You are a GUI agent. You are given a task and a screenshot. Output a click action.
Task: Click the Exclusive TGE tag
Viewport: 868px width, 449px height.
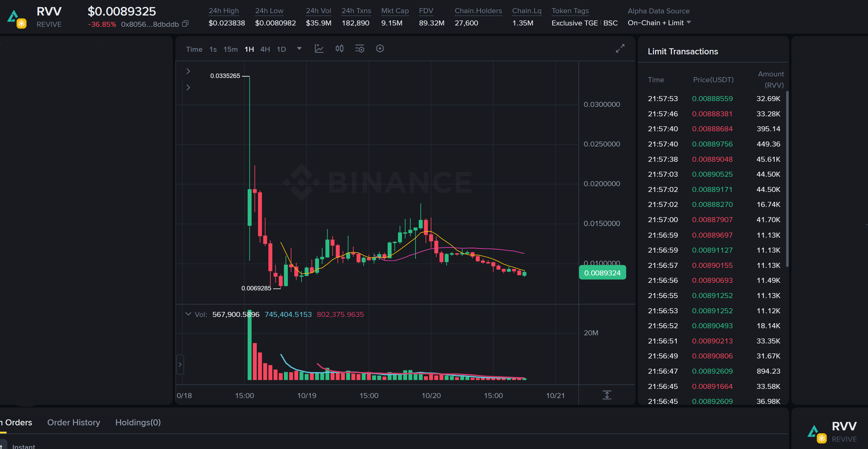coord(574,23)
